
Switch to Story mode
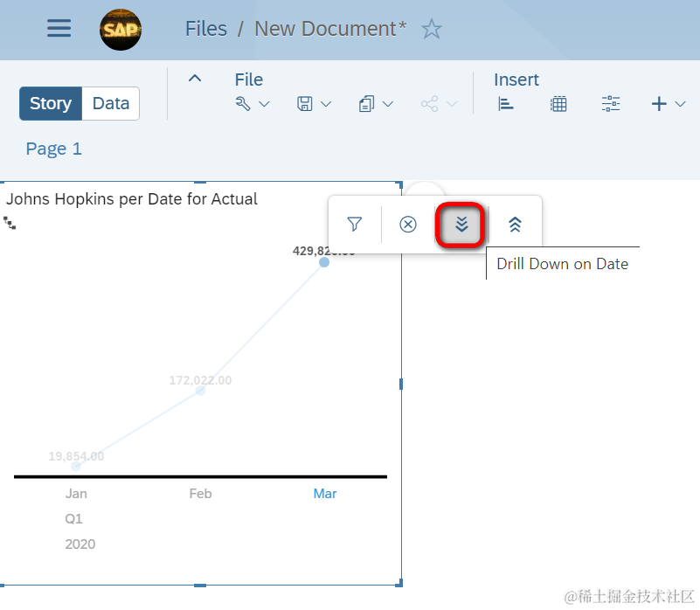(x=51, y=104)
